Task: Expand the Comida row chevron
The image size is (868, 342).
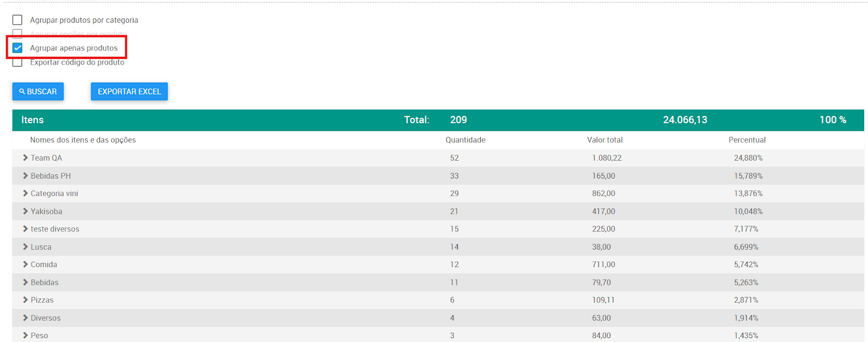Action: pos(25,264)
